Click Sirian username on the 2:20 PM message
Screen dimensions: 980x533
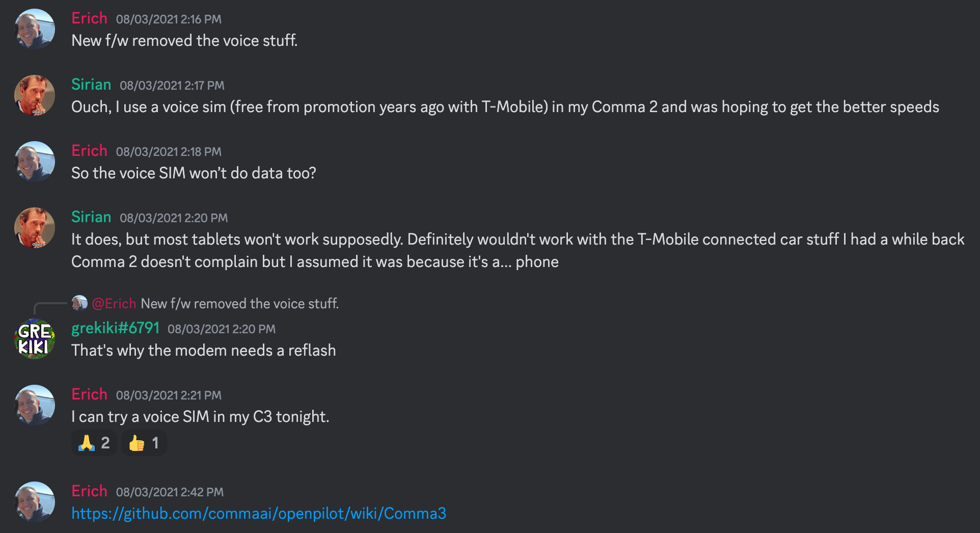(x=91, y=217)
